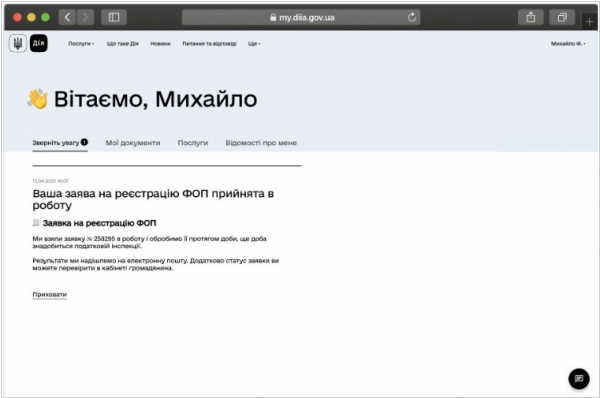Open the chat support bubble icon
600x398 pixels.
579,378
